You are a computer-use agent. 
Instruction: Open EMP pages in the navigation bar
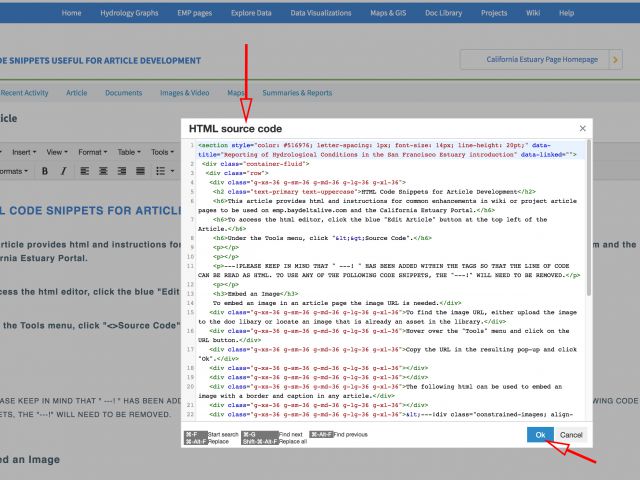pos(195,13)
